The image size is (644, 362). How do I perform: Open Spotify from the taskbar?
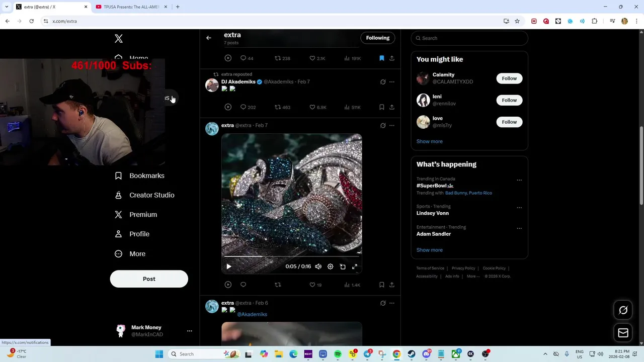[338, 354]
